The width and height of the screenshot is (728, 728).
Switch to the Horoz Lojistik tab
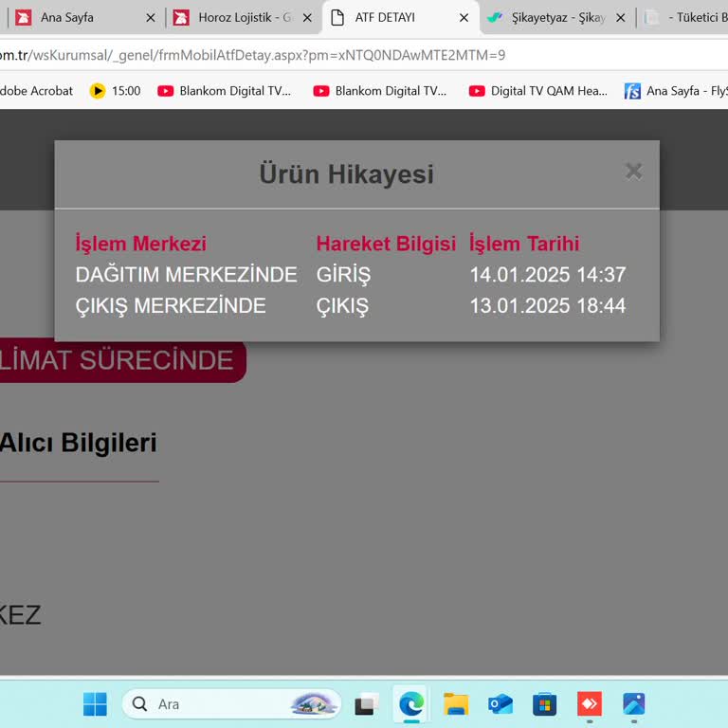click(244, 18)
